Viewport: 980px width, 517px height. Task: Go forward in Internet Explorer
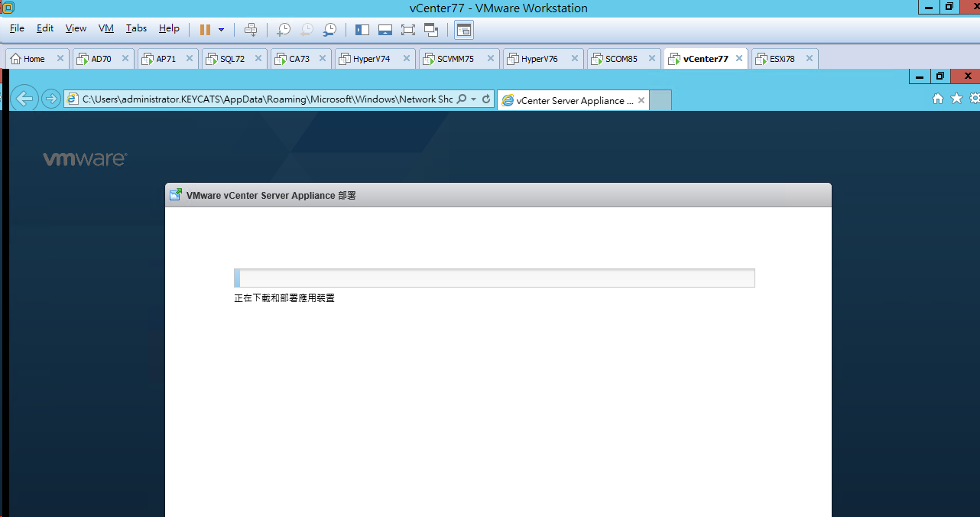pos(50,99)
